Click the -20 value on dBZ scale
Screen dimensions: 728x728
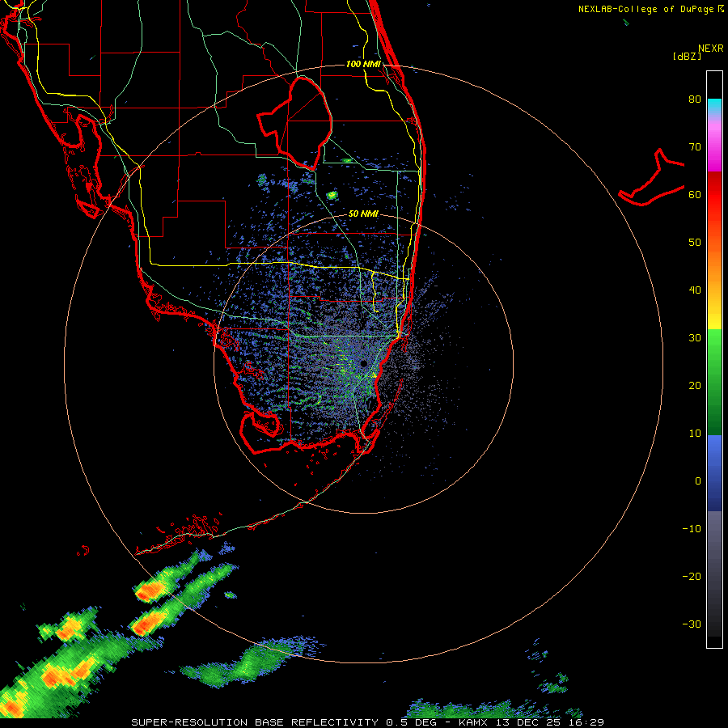pyautogui.click(x=692, y=577)
